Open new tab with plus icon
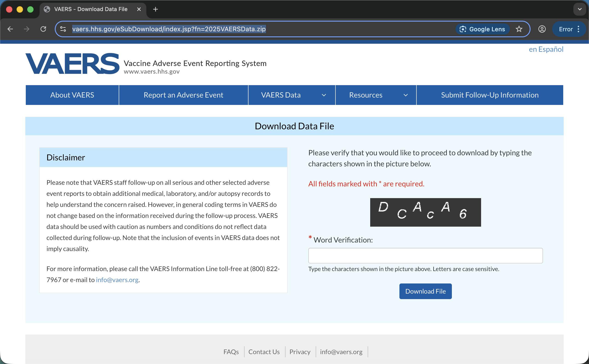Image resolution: width=589 pixels, height=364 pixels. 156,9
